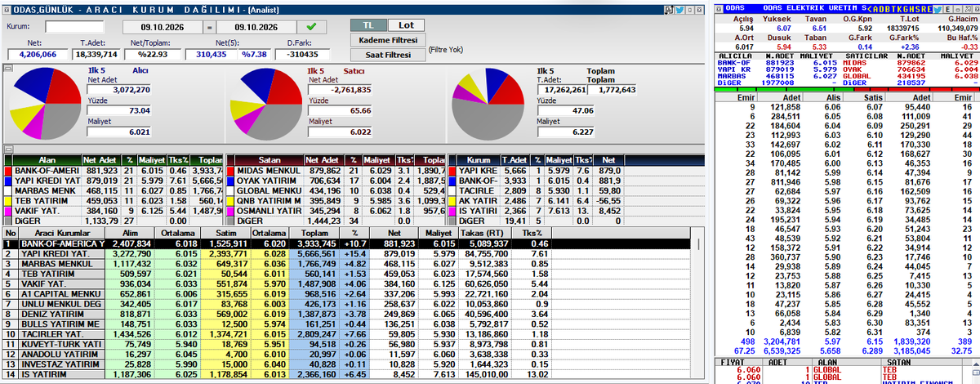Click VAKIF YAT. in Alan table
Screen dimensions: 980x384
click(47, 210)
